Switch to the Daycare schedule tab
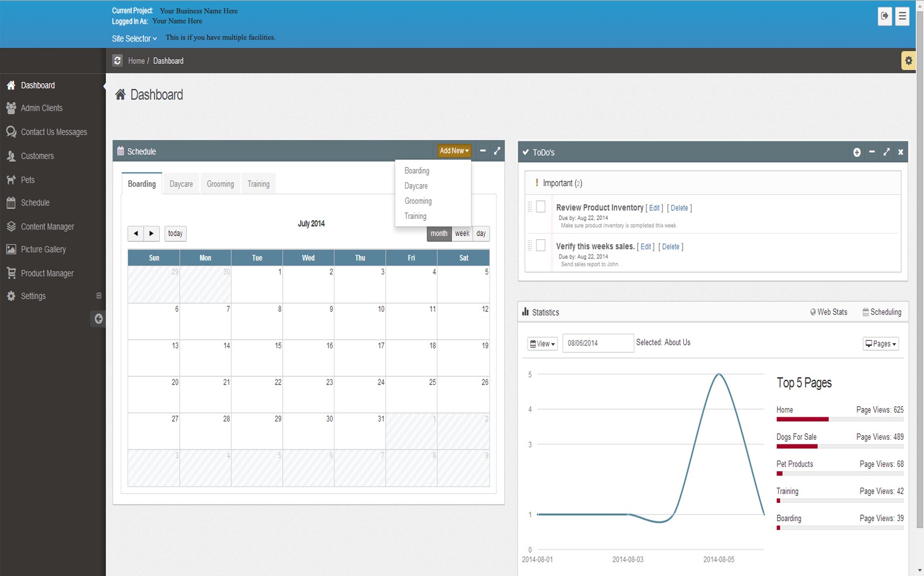 pos(181,184)
